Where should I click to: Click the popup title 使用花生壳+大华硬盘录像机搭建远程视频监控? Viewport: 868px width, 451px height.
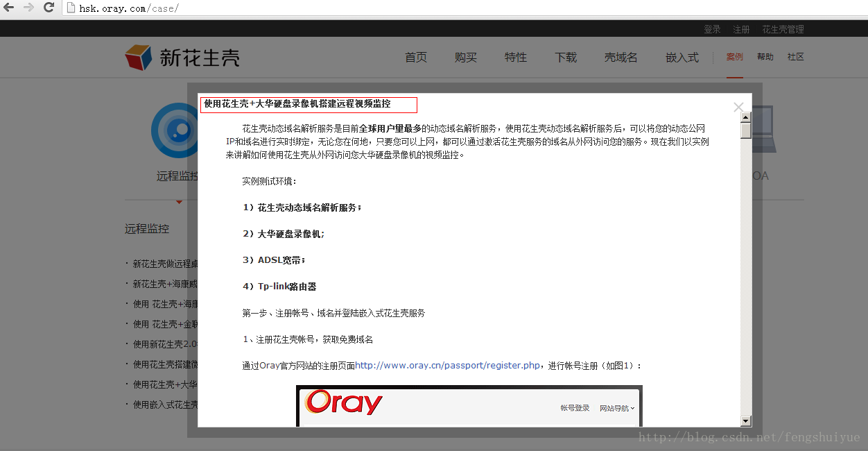[x=297, y=104]
